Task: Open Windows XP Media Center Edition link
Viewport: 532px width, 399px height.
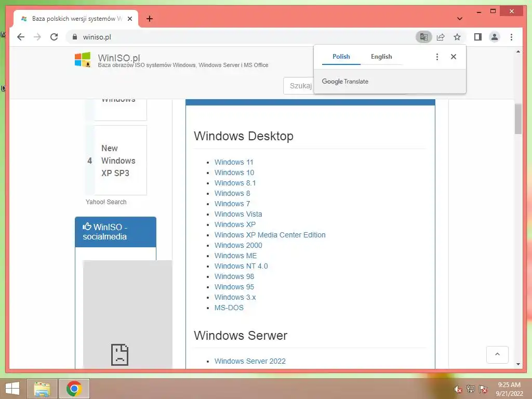Action: point(270,235)
